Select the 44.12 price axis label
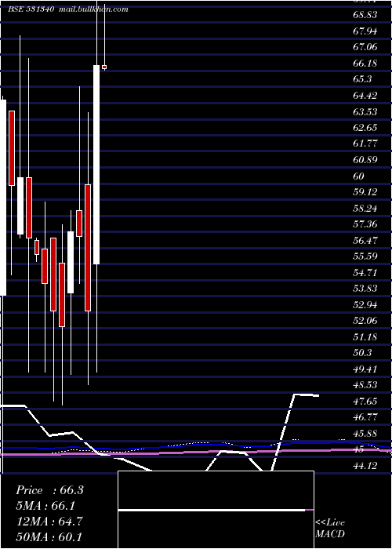 click(x=365, y=466)
